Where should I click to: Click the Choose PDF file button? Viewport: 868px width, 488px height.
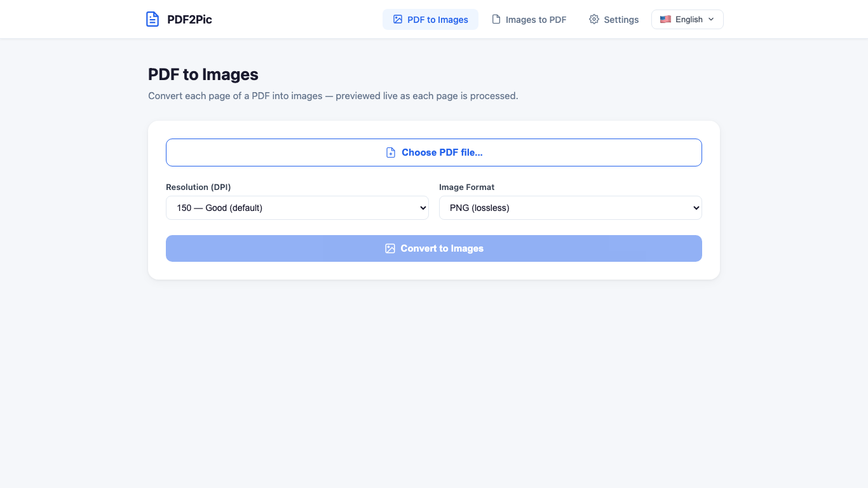tap(434, 152)
